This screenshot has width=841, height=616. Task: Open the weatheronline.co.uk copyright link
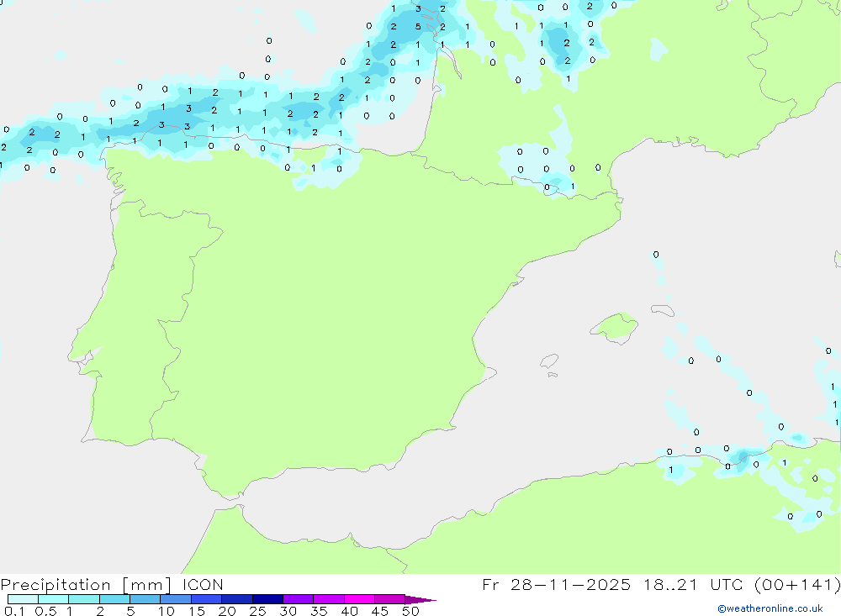pos(770,608)
